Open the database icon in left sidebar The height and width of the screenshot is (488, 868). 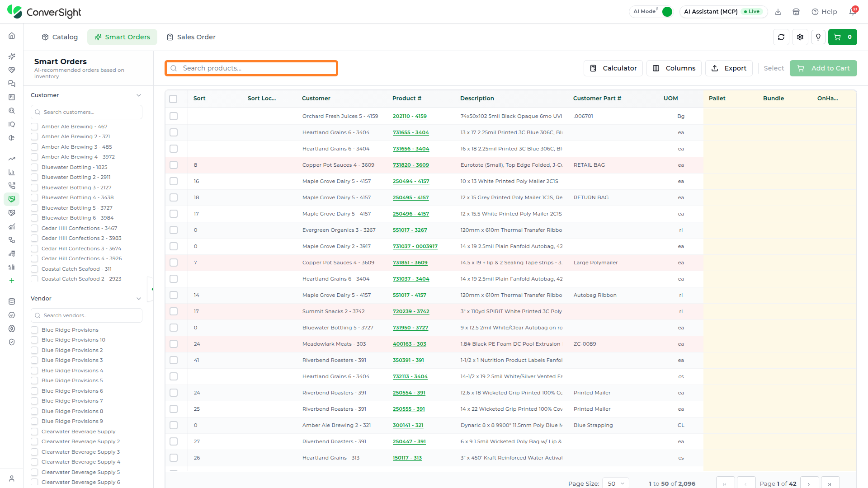(x=12, y=301)
